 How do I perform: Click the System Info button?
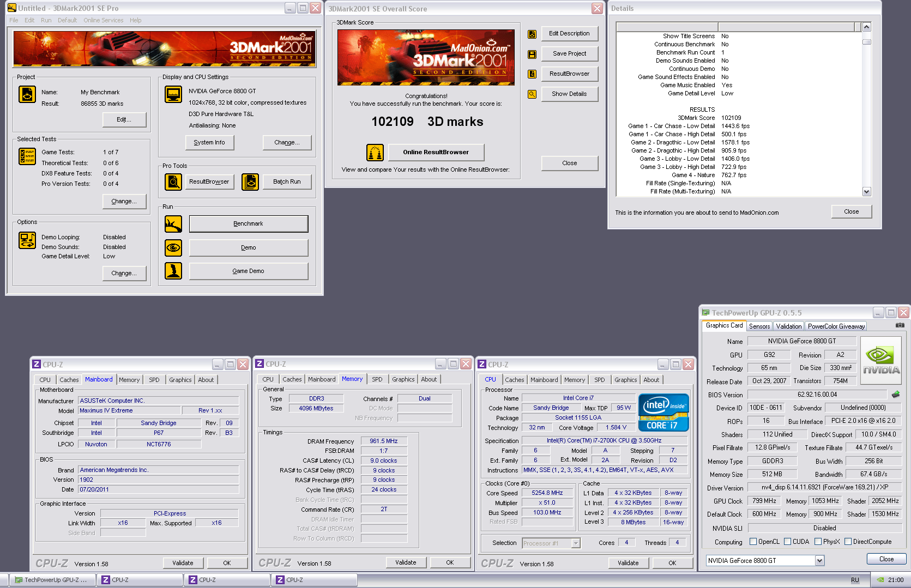[x=209, y=142]
